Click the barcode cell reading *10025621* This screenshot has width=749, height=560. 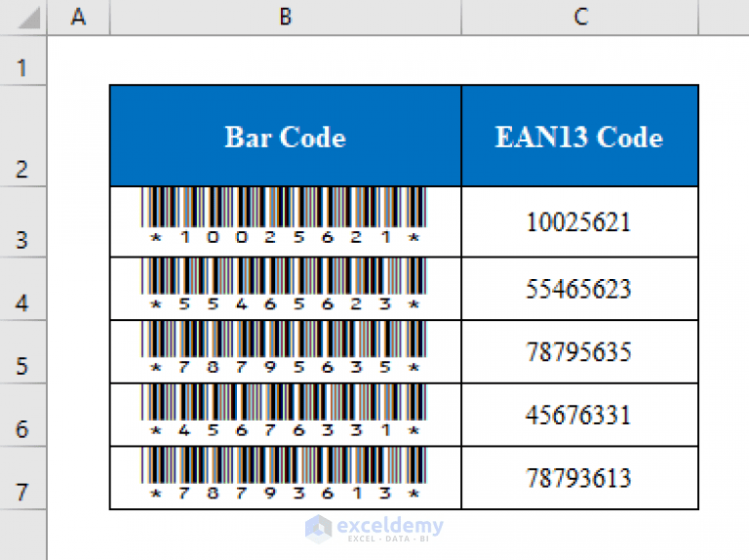pyautogui.click(x=286, y=222)
